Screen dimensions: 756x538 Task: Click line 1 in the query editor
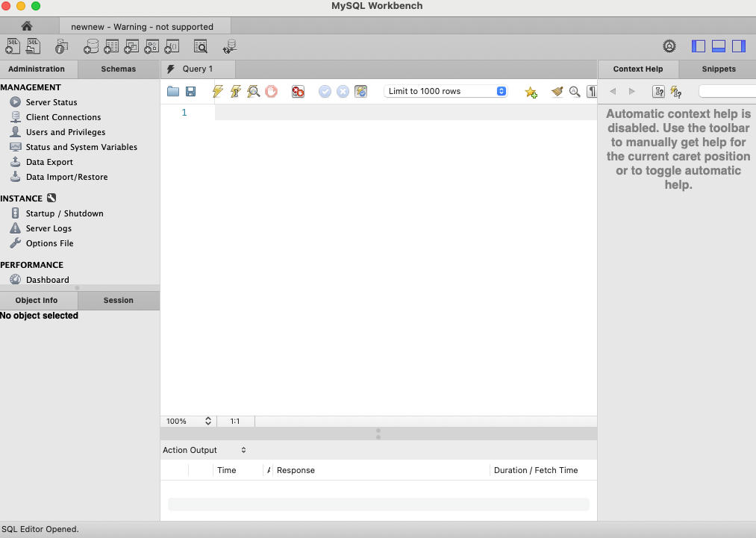coord(405,113)
